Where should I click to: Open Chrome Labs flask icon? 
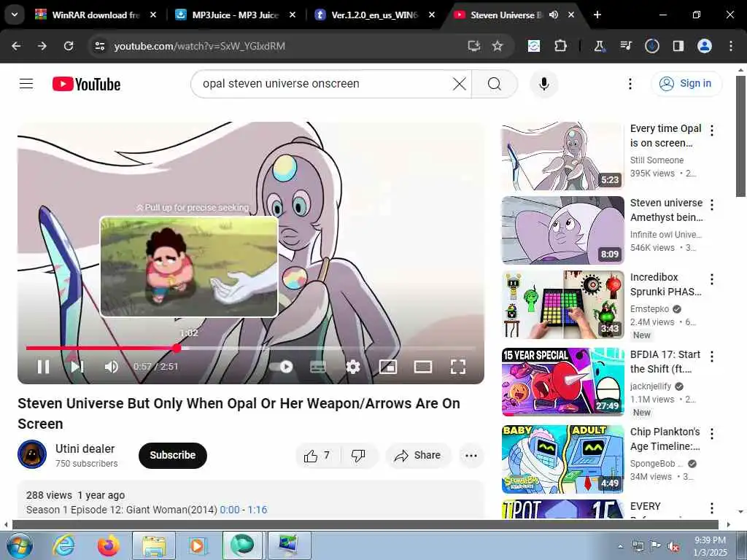point(599,46)
